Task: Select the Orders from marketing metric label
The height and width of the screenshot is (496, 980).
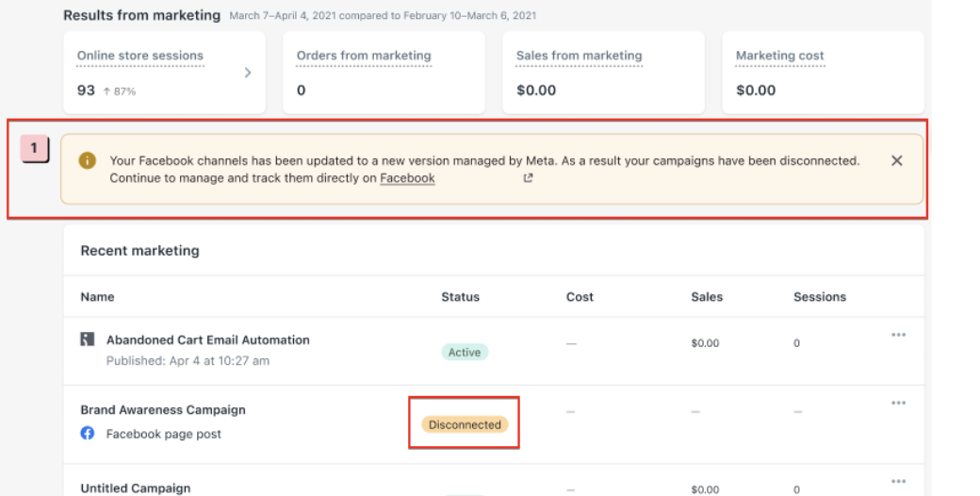Action: (x=364, y=56)
